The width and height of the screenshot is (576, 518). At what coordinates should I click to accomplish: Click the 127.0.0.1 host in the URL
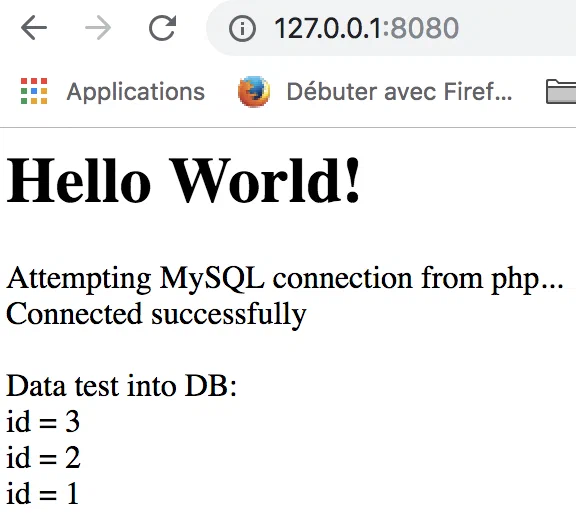click(327, 28)
